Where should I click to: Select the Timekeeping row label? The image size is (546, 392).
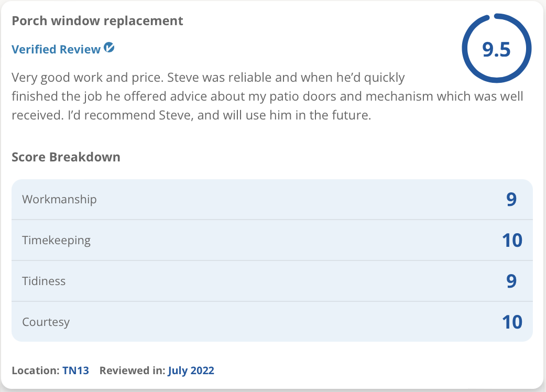click(x=57, y=241)
